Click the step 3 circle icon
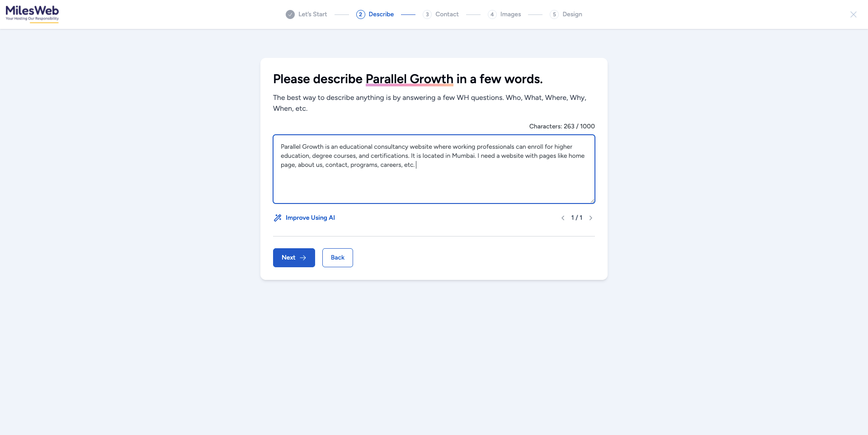Viewport: 868px width, 435px height. click(x=427, y=14)
